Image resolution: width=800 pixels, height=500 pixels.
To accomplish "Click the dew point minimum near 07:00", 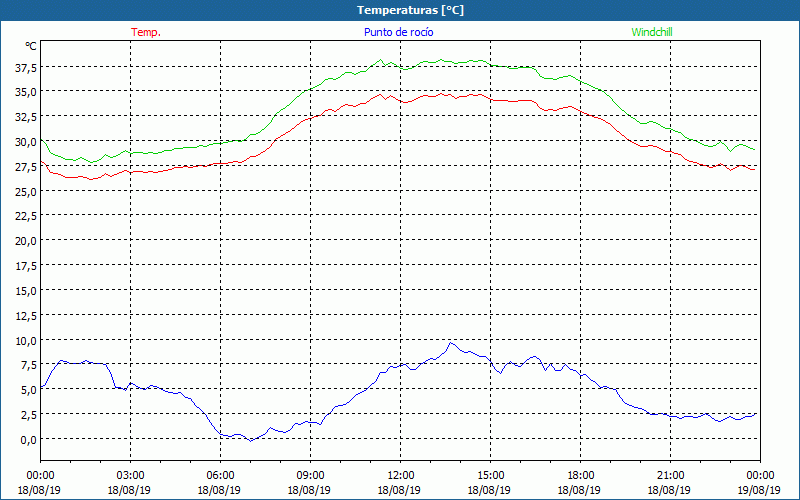I will pyautogui.click(x=250, y=440).
